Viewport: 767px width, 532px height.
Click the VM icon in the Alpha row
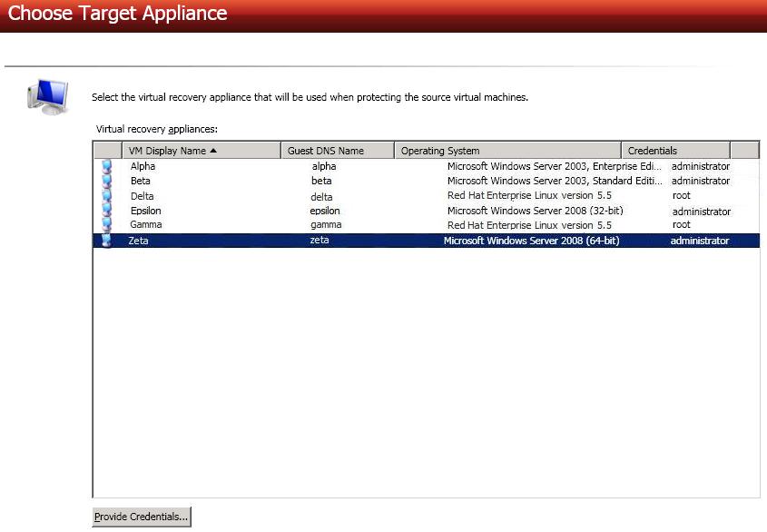(106, 166)
